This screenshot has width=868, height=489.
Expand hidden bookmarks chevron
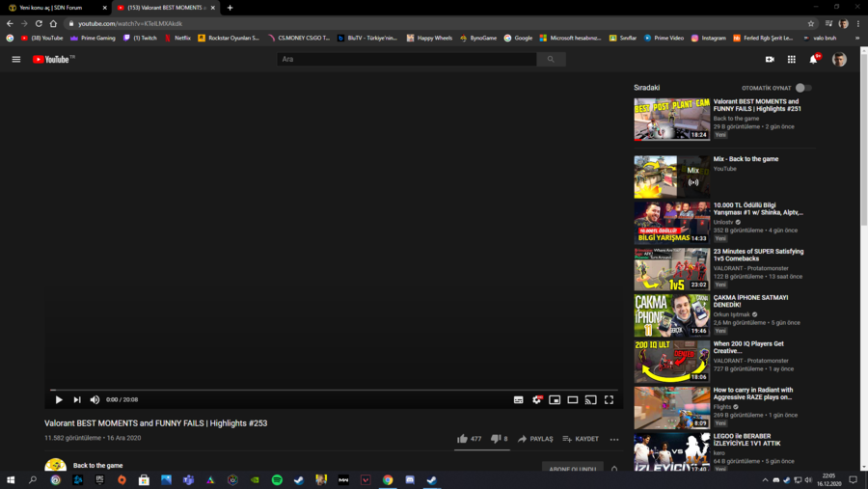pos(857,39)
